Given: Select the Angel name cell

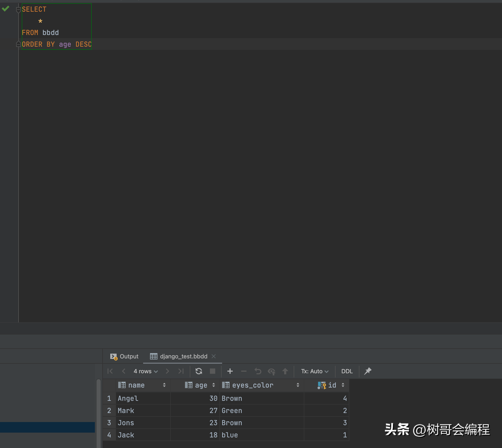Looking at the screenshot, I should [143, 398].
